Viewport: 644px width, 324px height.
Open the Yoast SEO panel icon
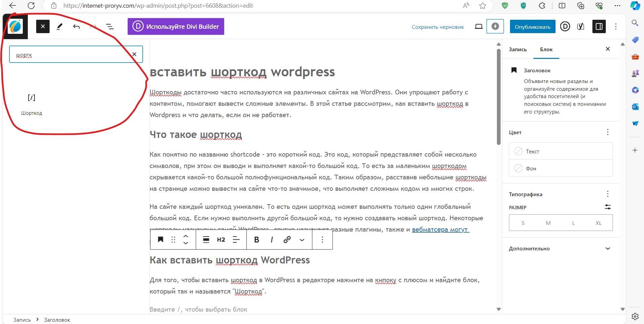[581, 26]
